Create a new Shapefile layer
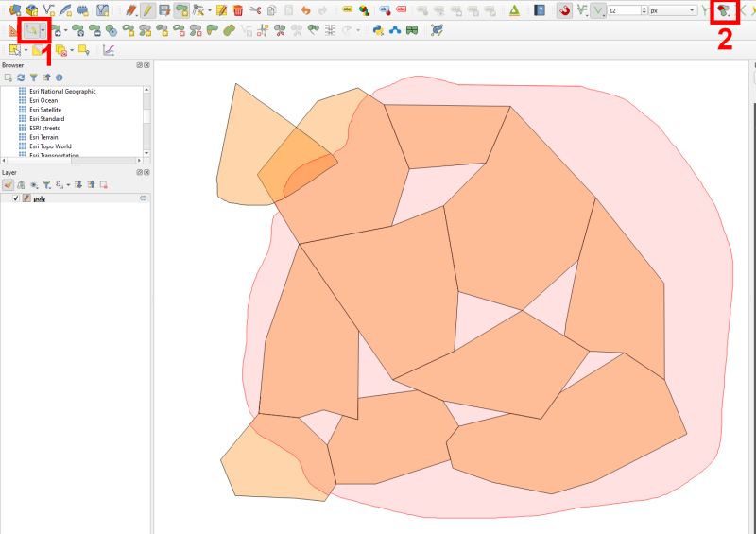756x534 pixels. tap(48, 9)
